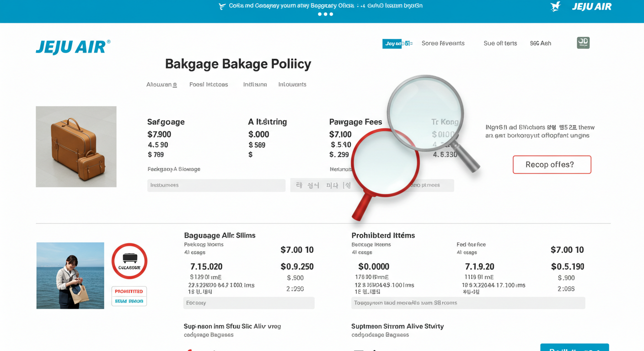Click the $7.900 price under Safgoage
The width and height of the screenshot is (644, 351).
tap(159, 134)
